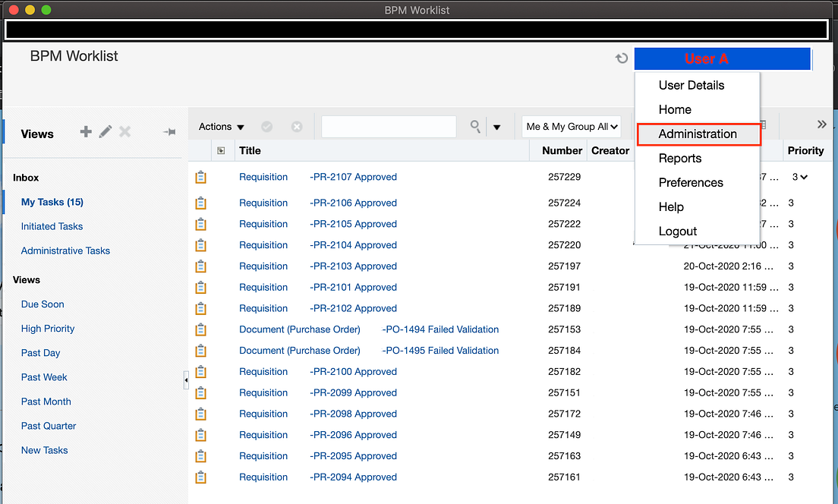Click the Delete View icon beside the pencil
838x504 pixels.
tap(124, 131)
